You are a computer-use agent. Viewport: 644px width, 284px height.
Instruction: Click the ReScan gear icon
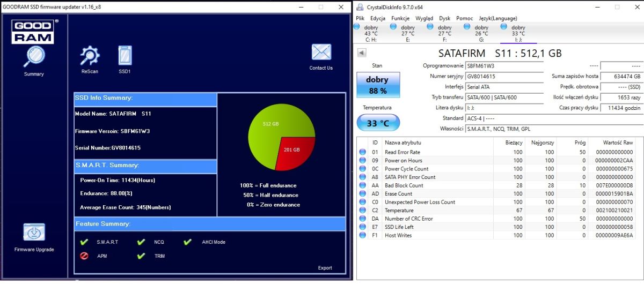click(x=90, y=56)
